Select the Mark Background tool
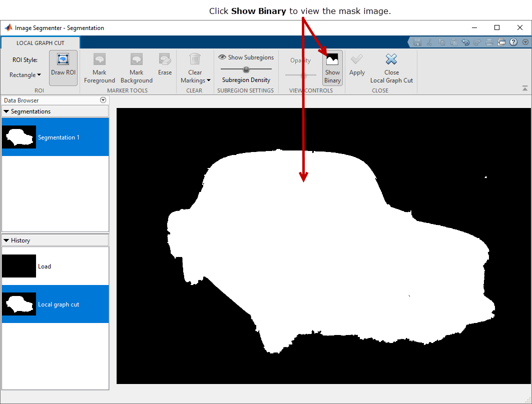Screen dimensions: 532x404 pos(137,68)
